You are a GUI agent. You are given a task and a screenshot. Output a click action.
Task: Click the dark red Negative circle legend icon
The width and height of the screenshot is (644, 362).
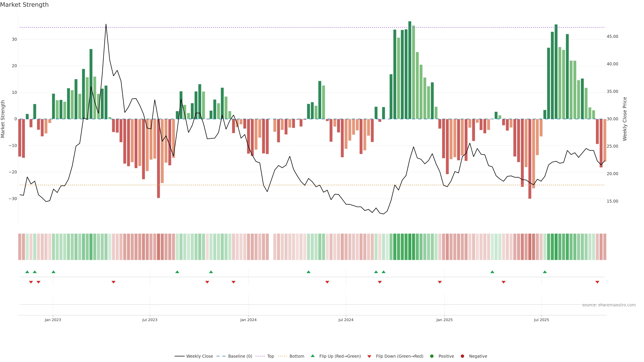[x=462, y=356]
